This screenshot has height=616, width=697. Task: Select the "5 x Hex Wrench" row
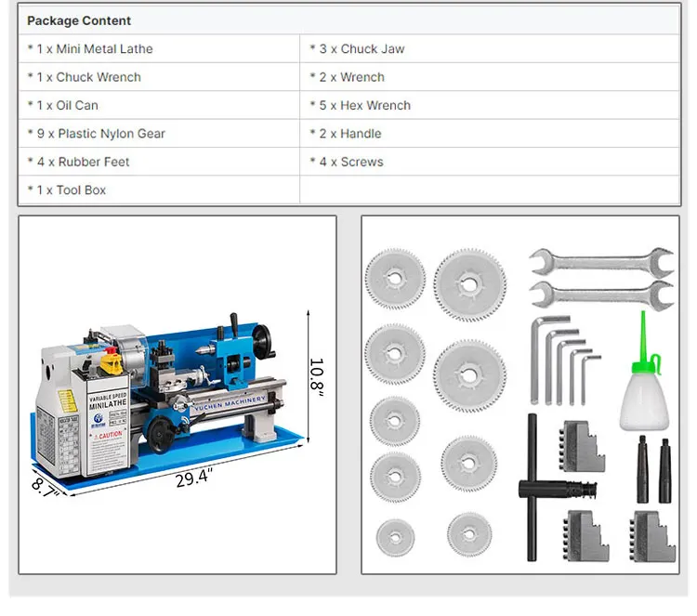click(365, 106)
